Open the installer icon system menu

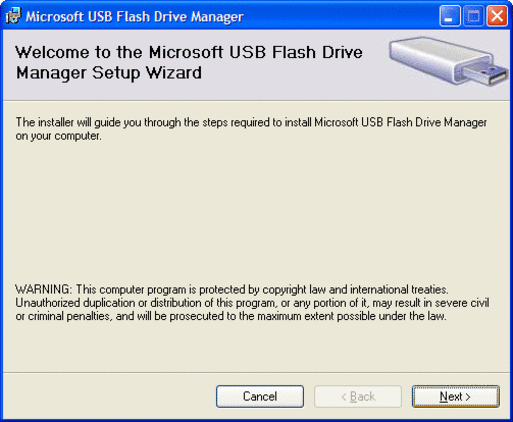(13, 16)
